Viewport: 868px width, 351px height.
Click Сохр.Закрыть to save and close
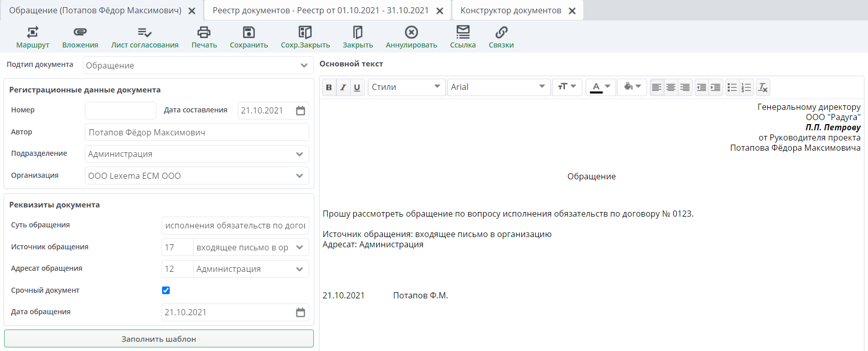pos(305,38)
